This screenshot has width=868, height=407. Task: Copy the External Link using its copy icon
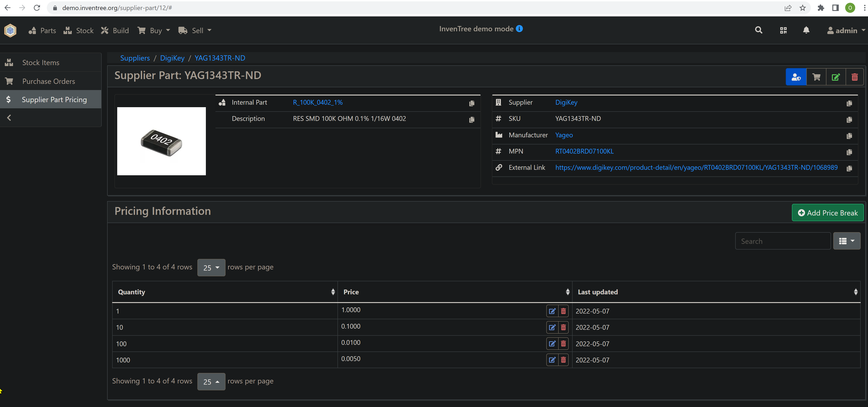[849, 168]
